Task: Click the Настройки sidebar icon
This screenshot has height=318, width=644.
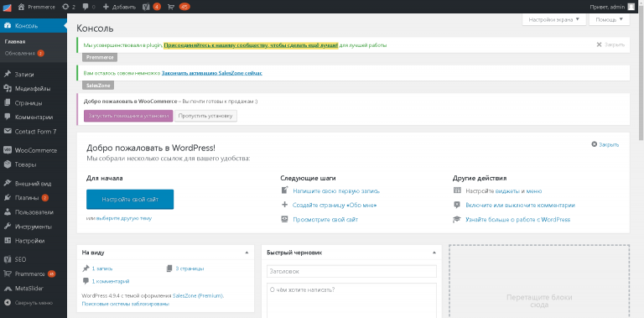Action: [7, 241]
